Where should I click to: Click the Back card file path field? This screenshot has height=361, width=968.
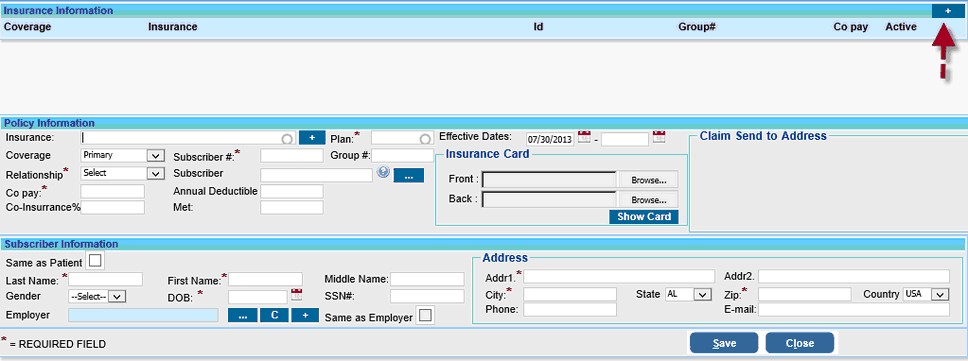[549, 200]
